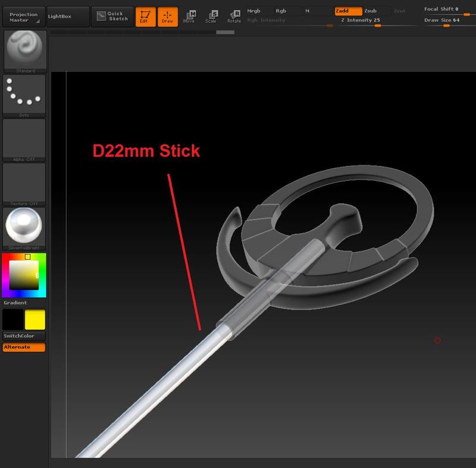
Task: Toggle Edit mode button
Action: [x=145, y=17]
